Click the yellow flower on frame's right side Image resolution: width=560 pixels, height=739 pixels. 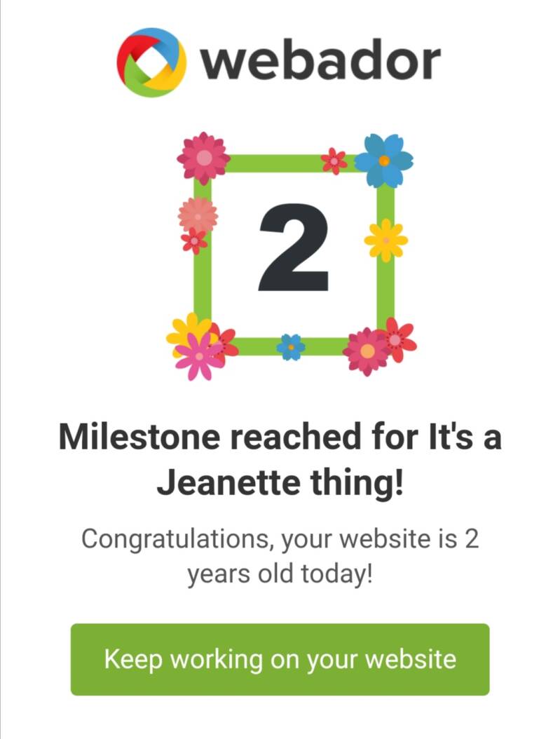coord(385,240)
